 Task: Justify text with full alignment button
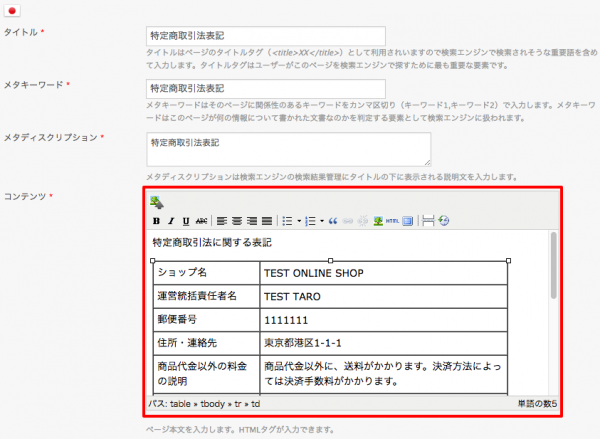(x=267, y=220)
